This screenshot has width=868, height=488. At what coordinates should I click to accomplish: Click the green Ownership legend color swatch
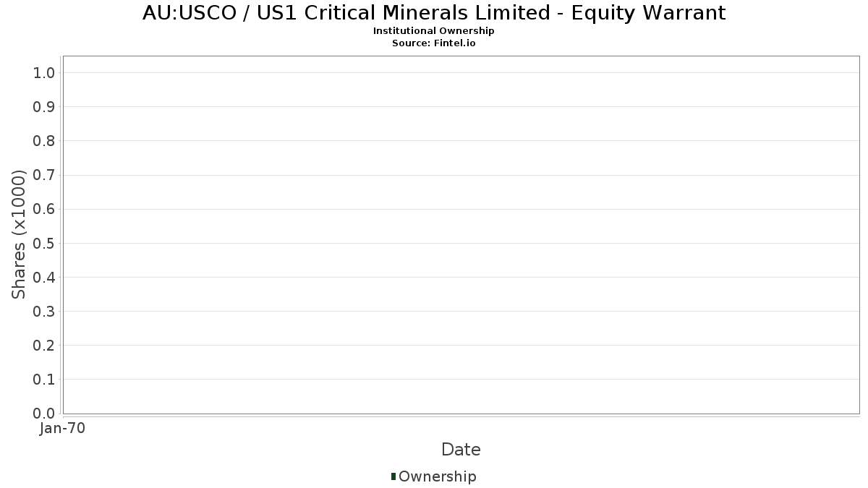point(393,476)
